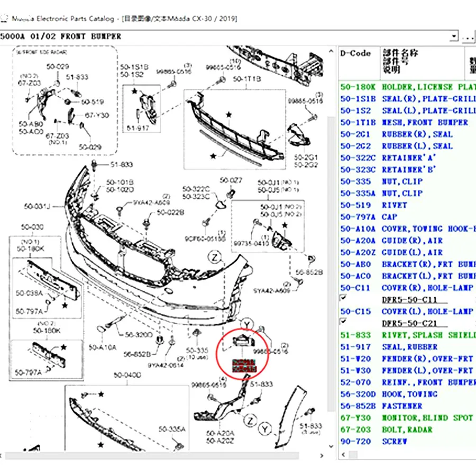Click the 99735-0410 callout label in the diagram

pos(251,244)
